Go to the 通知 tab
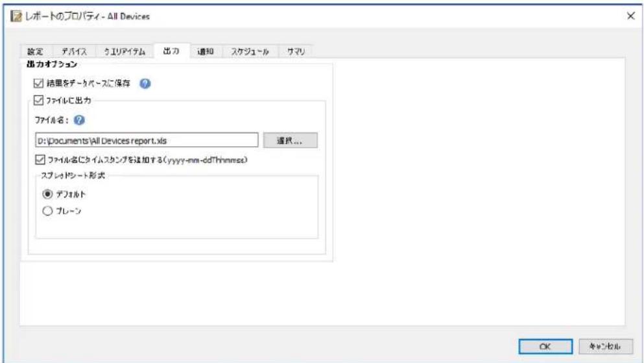 pos(206,51)
